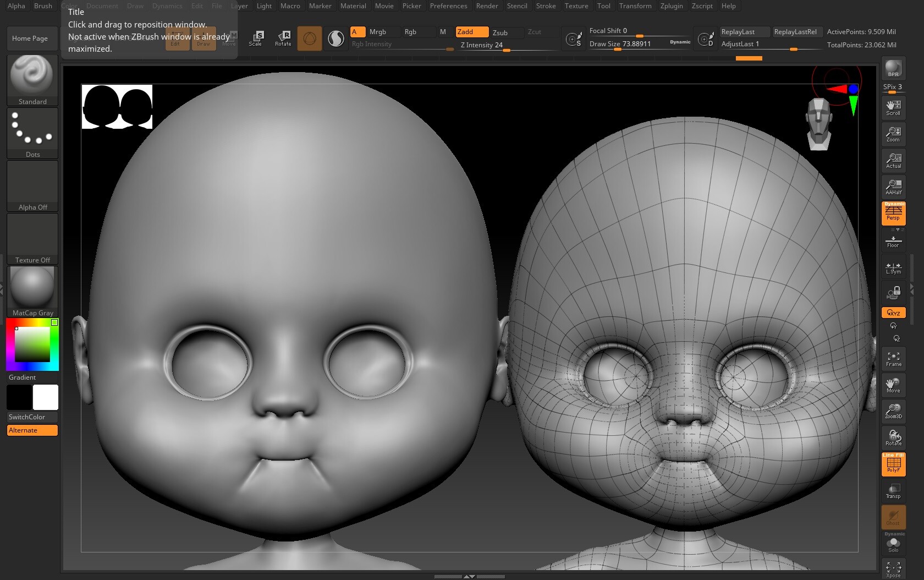
Task: Click the SwitchColor button
Action: pyautogui.click(x=32, y=417)
